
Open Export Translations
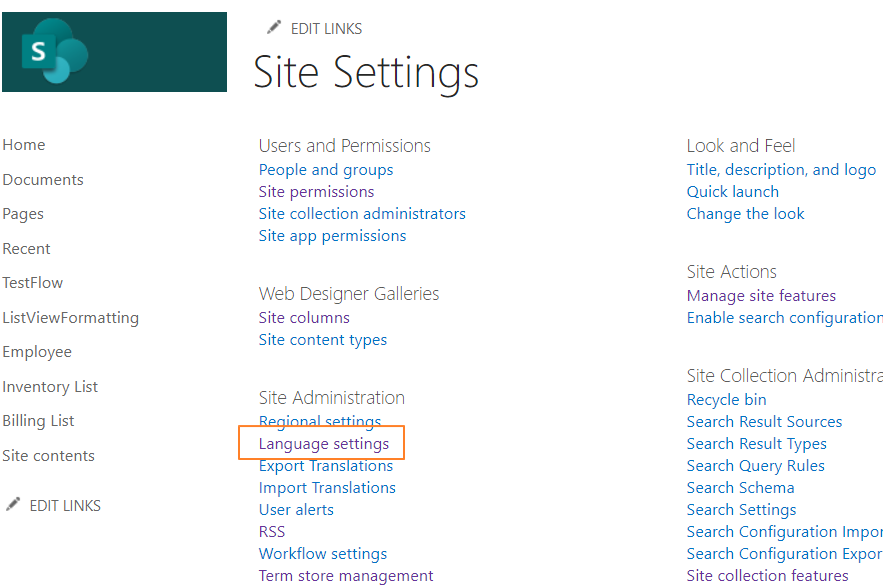325,465
